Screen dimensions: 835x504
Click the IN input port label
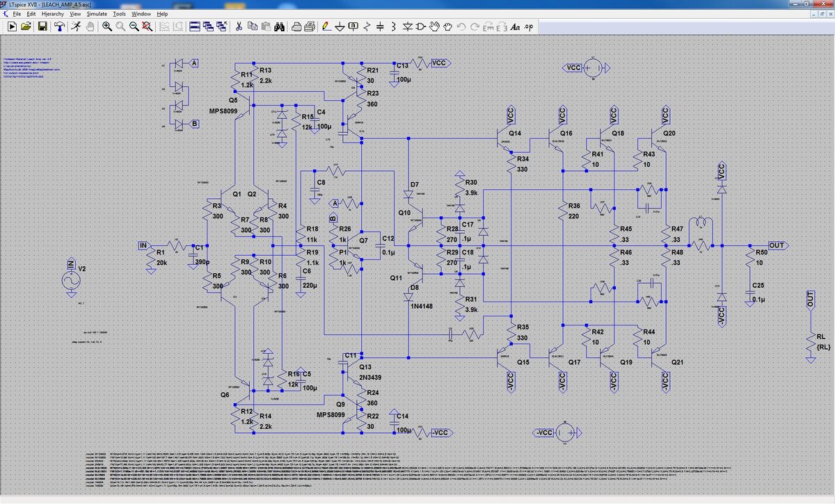pyautogui.click(x=145, y=245)
